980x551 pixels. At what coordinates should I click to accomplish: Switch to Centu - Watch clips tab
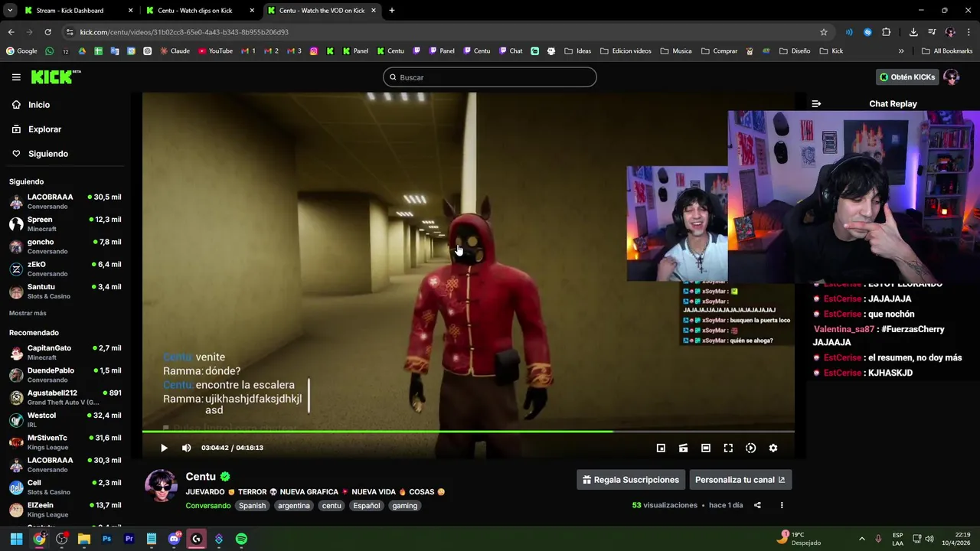[x=201, y=11]
